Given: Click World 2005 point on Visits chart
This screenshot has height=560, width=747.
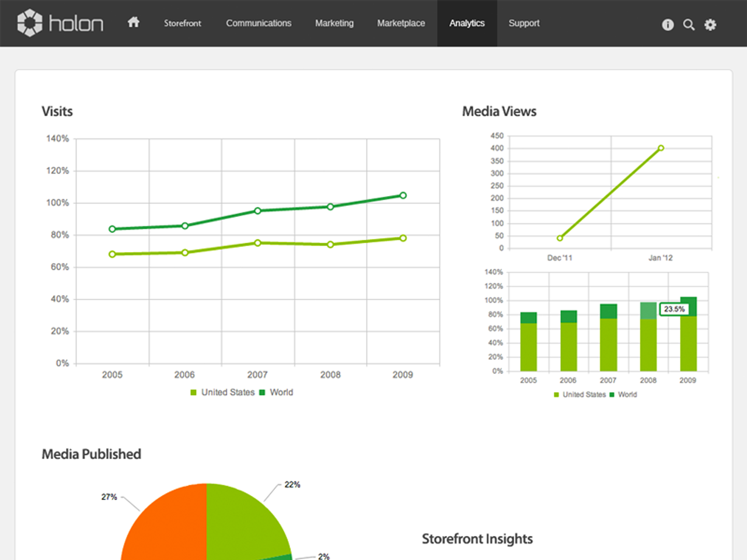Looking at the screenshot, I should click(112, 229).
